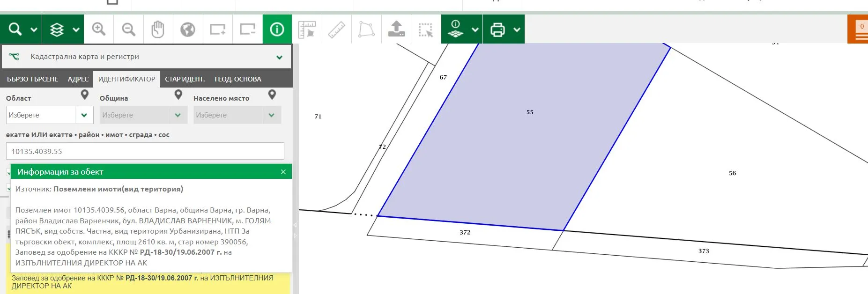Collapse Кадастрална карта и регистри panel
Screen dimensions: 868x294
pos(279,57)
